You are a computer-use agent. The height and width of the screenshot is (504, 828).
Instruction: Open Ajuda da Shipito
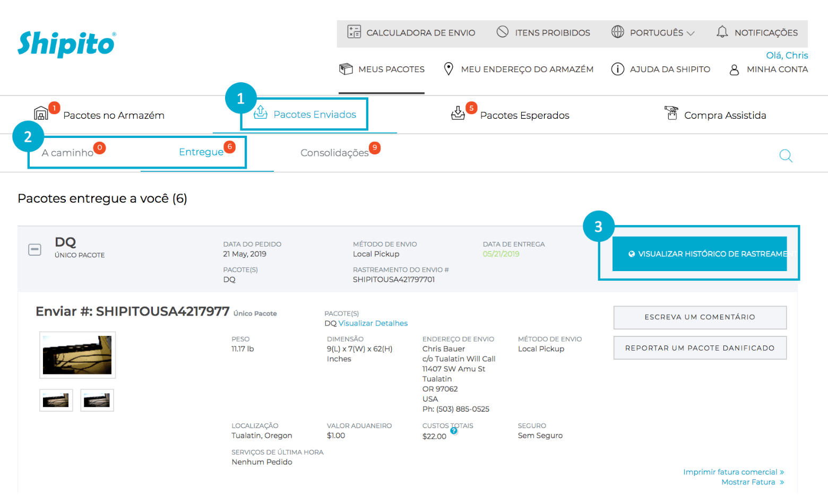pos(670,69)
